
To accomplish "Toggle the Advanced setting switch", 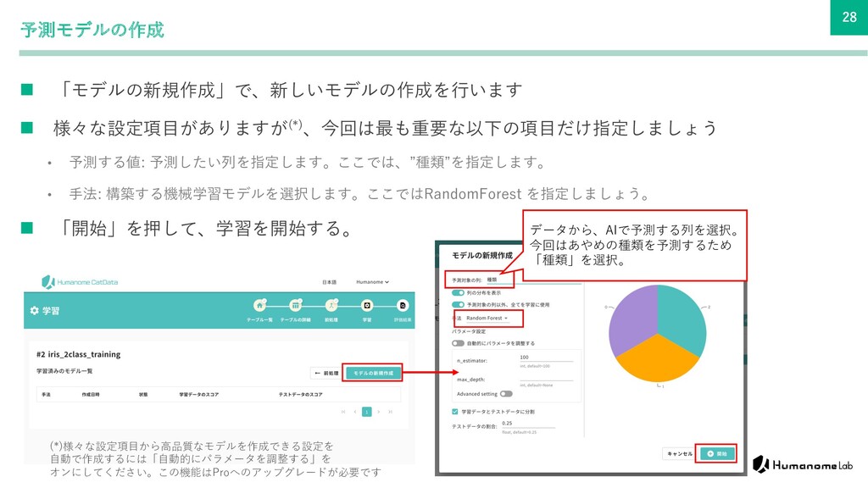I will click(506, 394).
